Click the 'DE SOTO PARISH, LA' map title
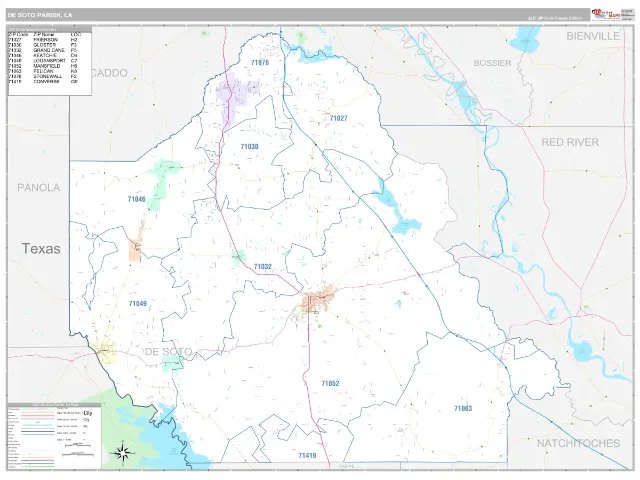Screen dimensions: 640x480 40,15
